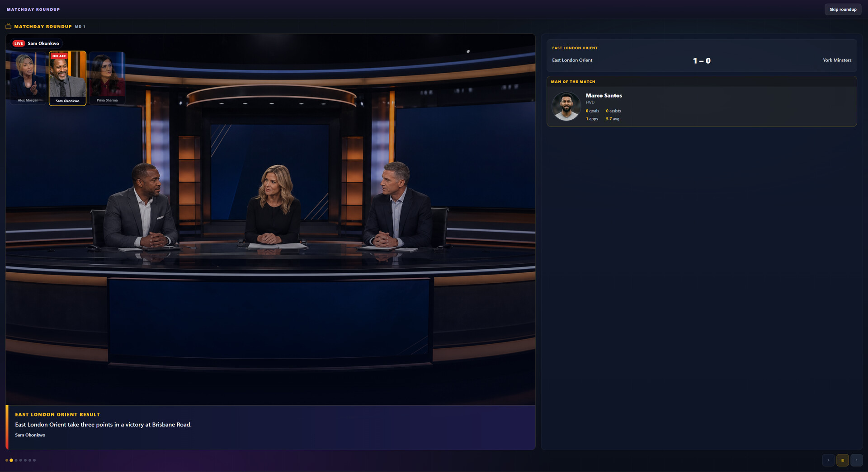Viewport: 868px width, 472px height.
Task: Click the 'Sam Okonkwo' name next to LIVE
Action: [x=43, y=44]
